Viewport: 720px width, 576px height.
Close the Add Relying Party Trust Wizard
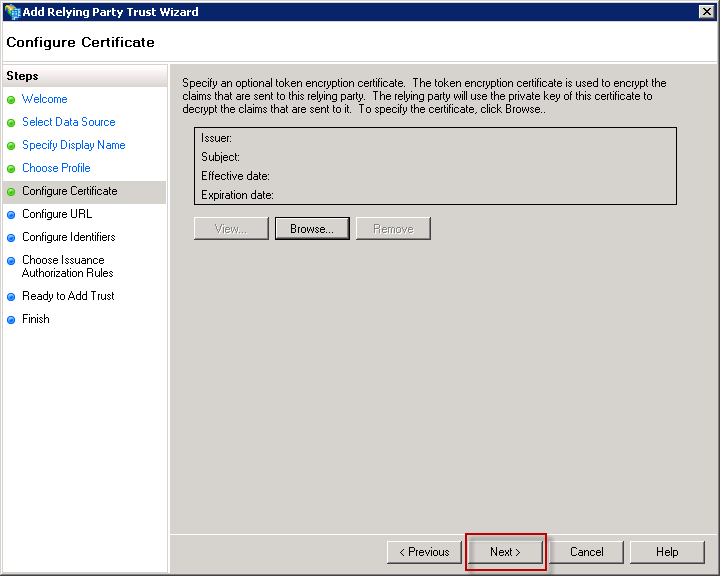[x=706, y=11]
